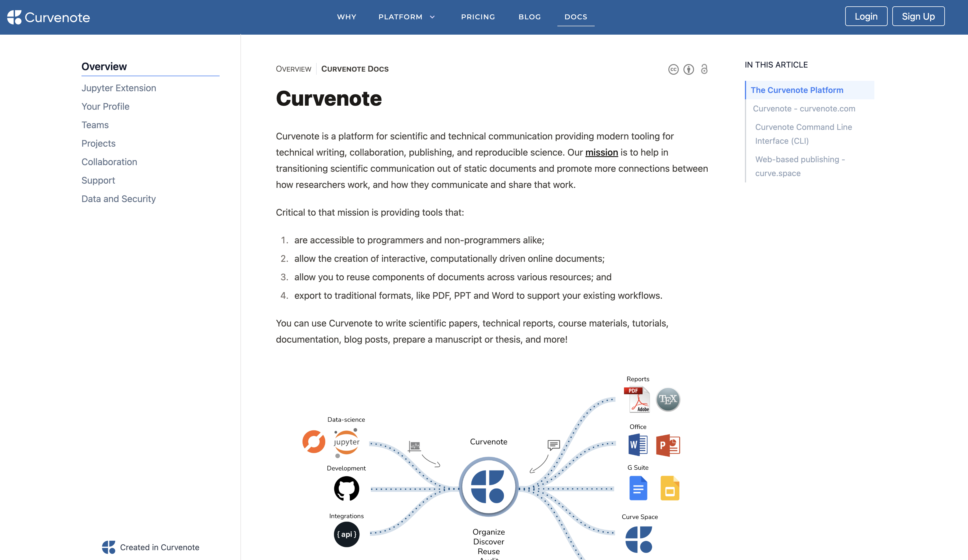This screenshot has width=968, height=560.
Task: Expand the Jupyter Extension sidebar item
Action: click(x=118, y=87)
